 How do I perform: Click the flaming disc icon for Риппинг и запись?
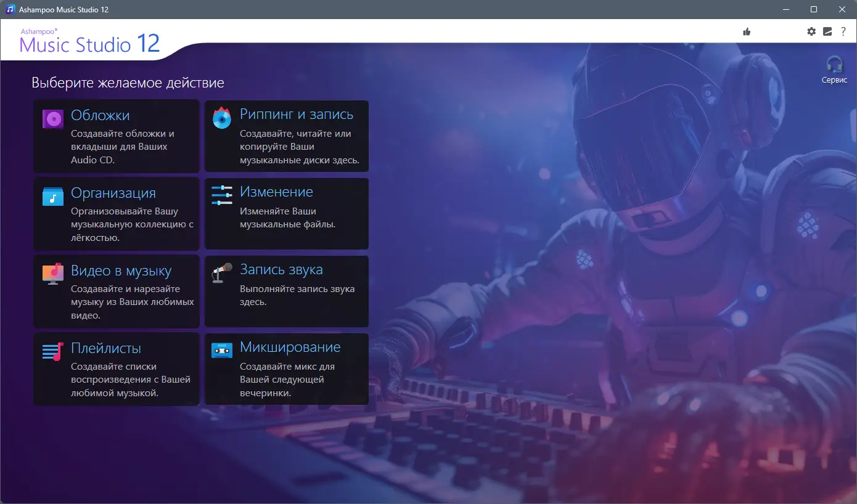click(222, 118)
